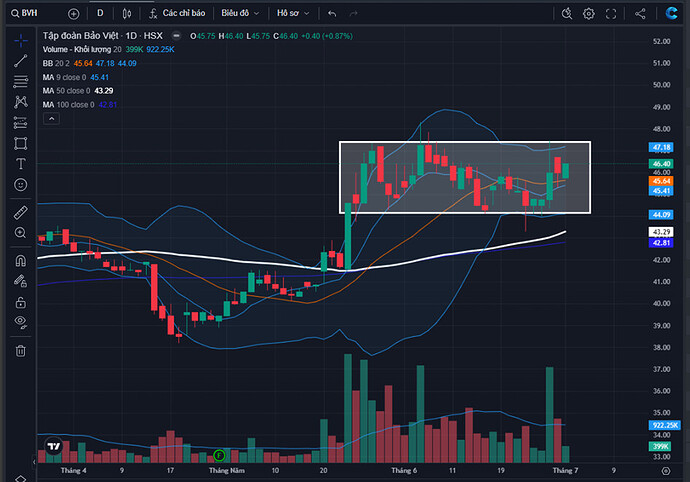Image resolution: width=690 pixels, height=482 pixels.
Task: Toggle magnet mode
Action: click(21, 261)
